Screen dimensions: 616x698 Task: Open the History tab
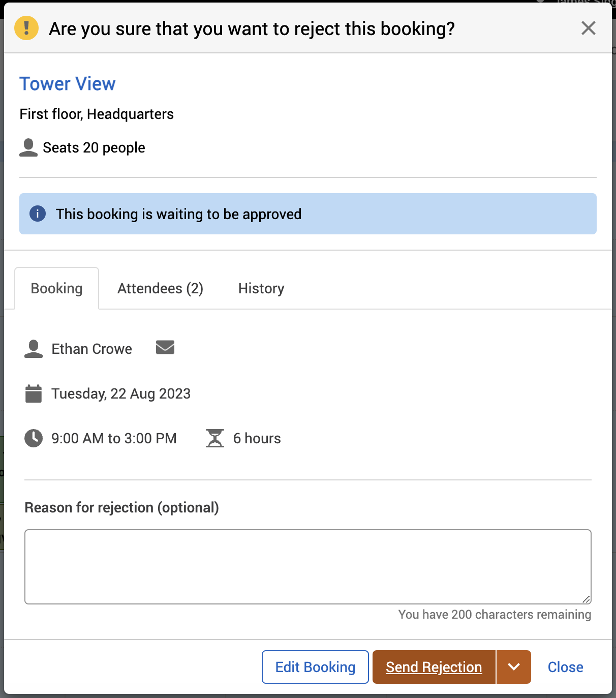(x=261, y=288)
